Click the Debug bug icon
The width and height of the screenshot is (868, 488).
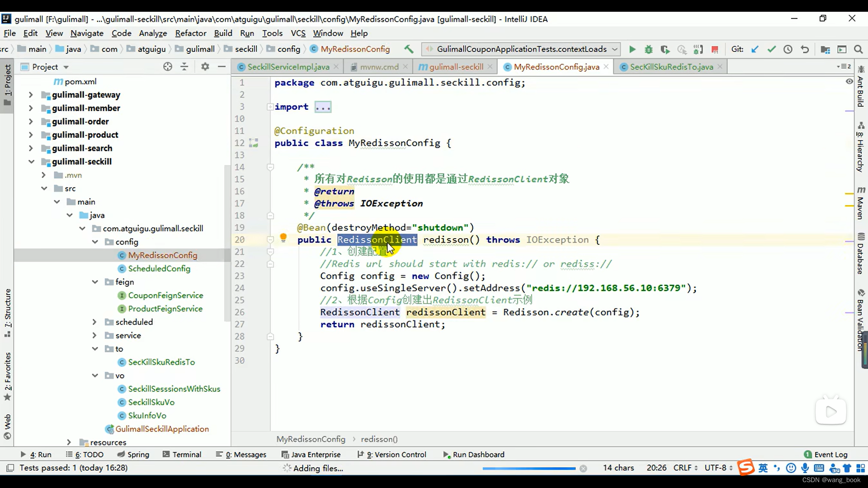pos(648,49)
